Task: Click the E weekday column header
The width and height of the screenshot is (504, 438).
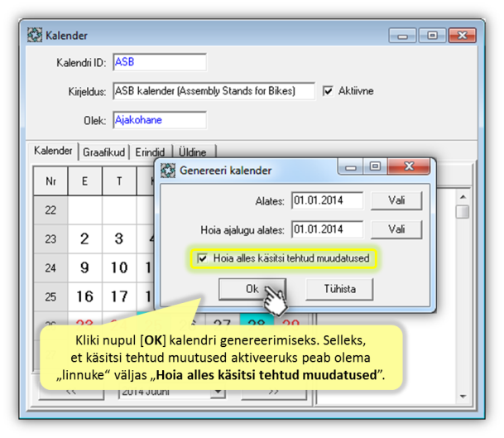Action: [85, 181]
